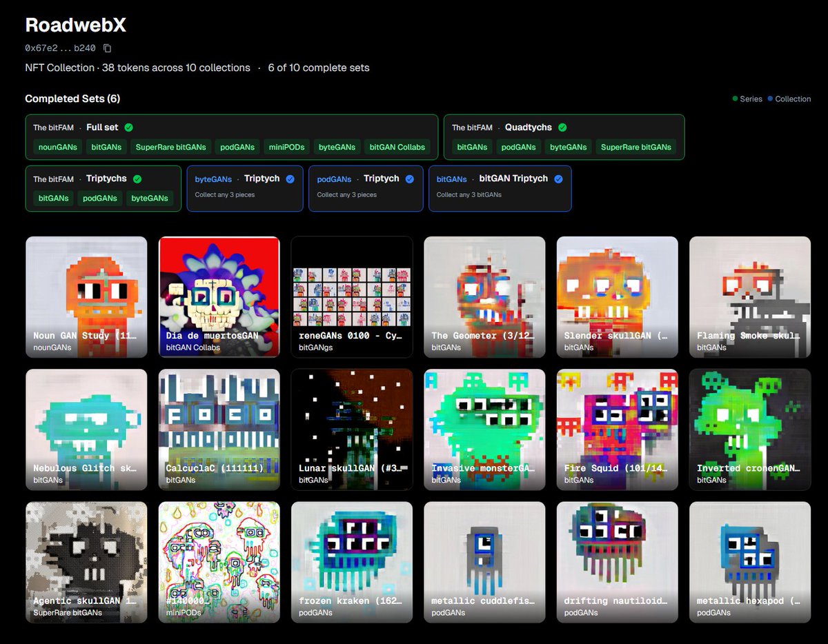Open the Inverted cronenGAN card
This screenshot has width=828, height=644.
750,430
